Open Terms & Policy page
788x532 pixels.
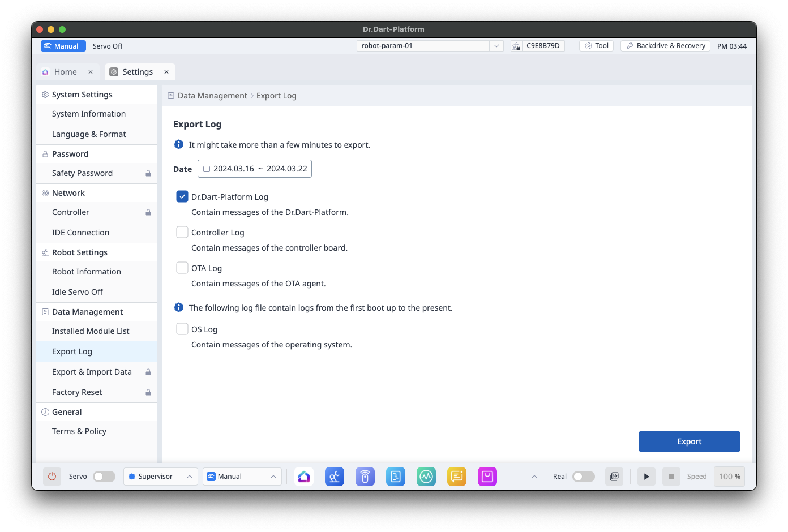click(x=97, y=431)
